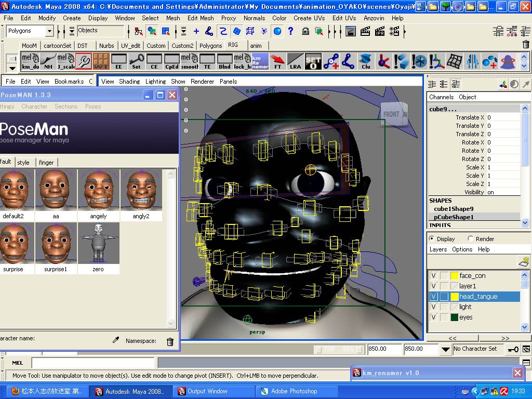532x399 pixels.
Task: Click the wrench shelf icon
Action: click(84, 61)
